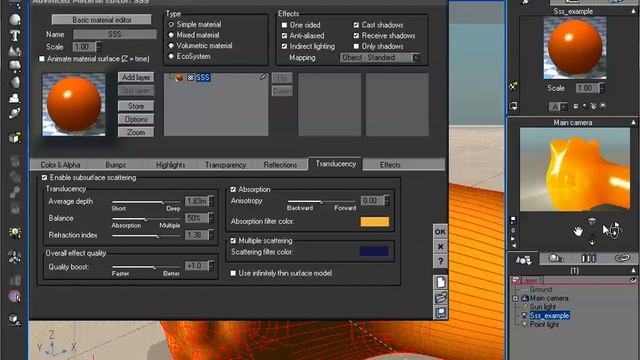
Task: Select the Text tool in left toolbar
Action: click(x=15, y=36)
